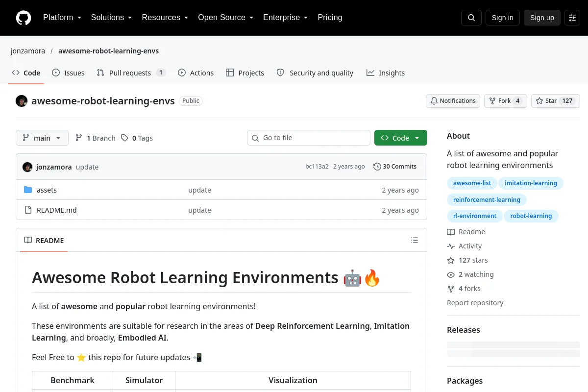Click the bell icon in Notifications button
This screenshot has width=588, height=392.
tap(434, 101)
